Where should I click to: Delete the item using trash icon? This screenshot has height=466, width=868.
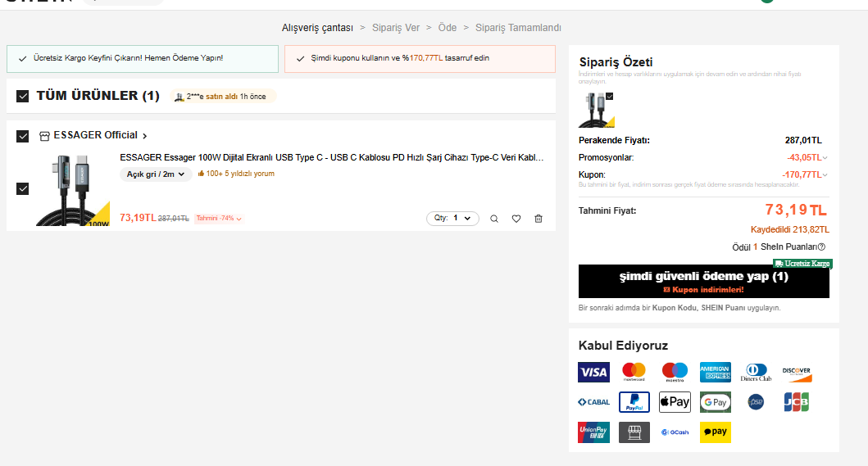(x=538, y=219)
